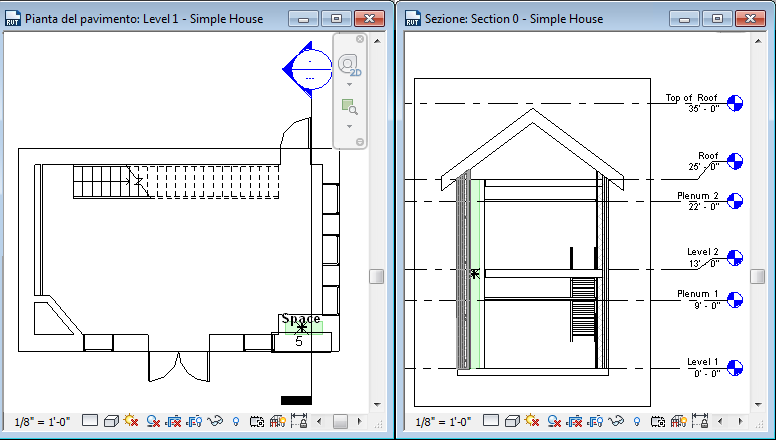This screenshot has width=776, height=440.
Task: Click scroll up arrow in Level 1 window
Action: pyautogui.click(x=377, y=41)
